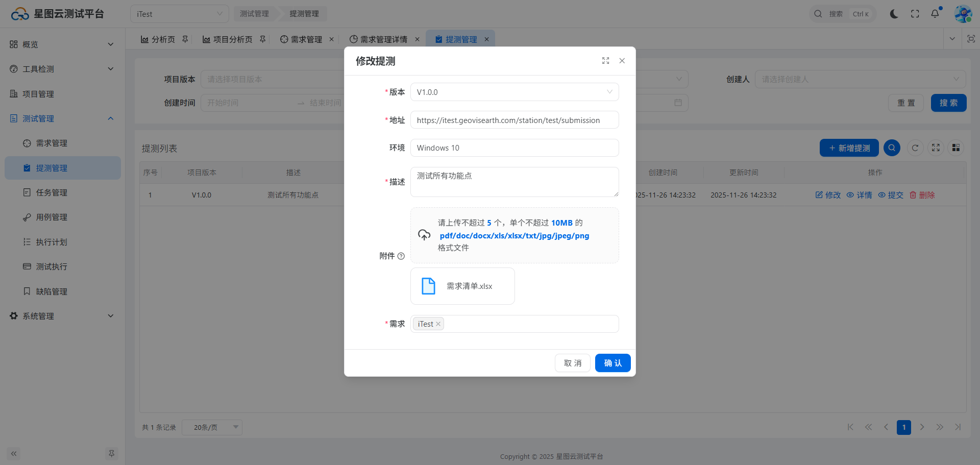
Task: Click the 取消 button
Action: pos(572,363)
